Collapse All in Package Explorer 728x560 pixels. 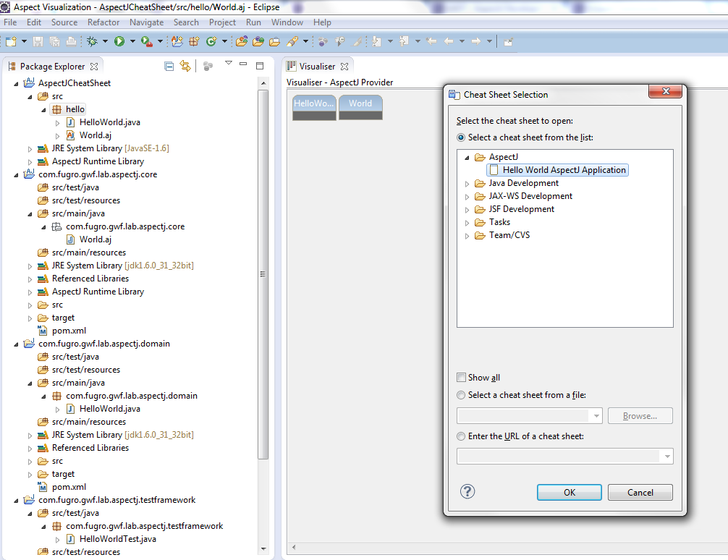tap(169, 67)
